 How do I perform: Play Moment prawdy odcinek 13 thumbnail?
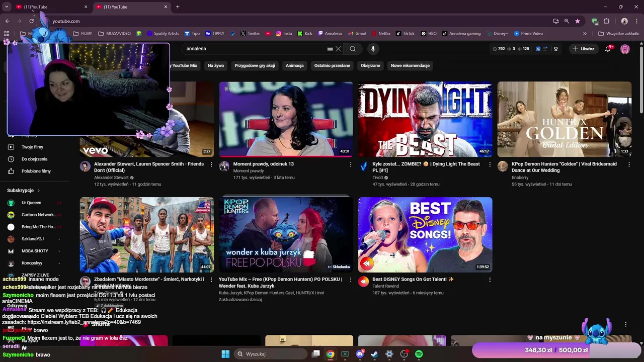(x=286, y=119)
